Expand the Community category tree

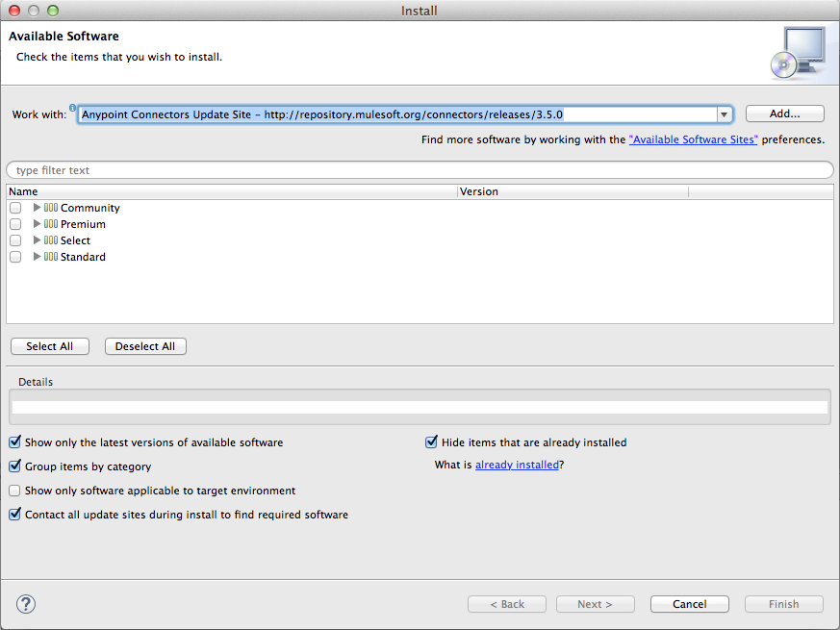tap(37, 207)
